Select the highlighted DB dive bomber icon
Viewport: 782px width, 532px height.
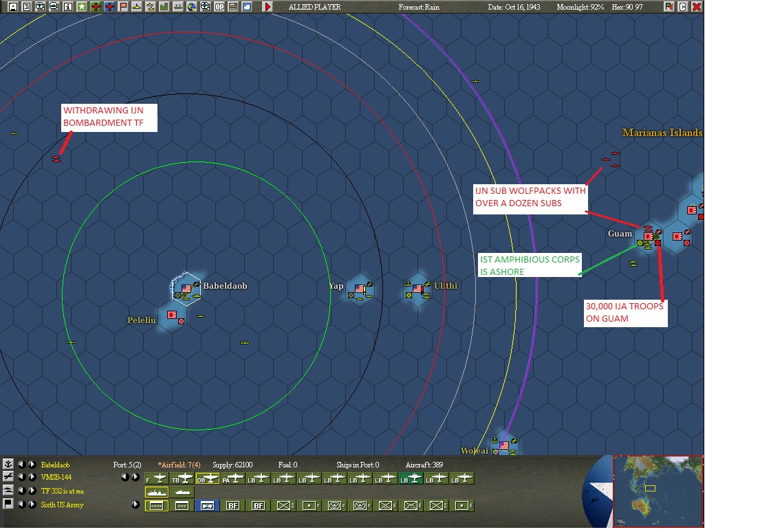tap(208, 478)
